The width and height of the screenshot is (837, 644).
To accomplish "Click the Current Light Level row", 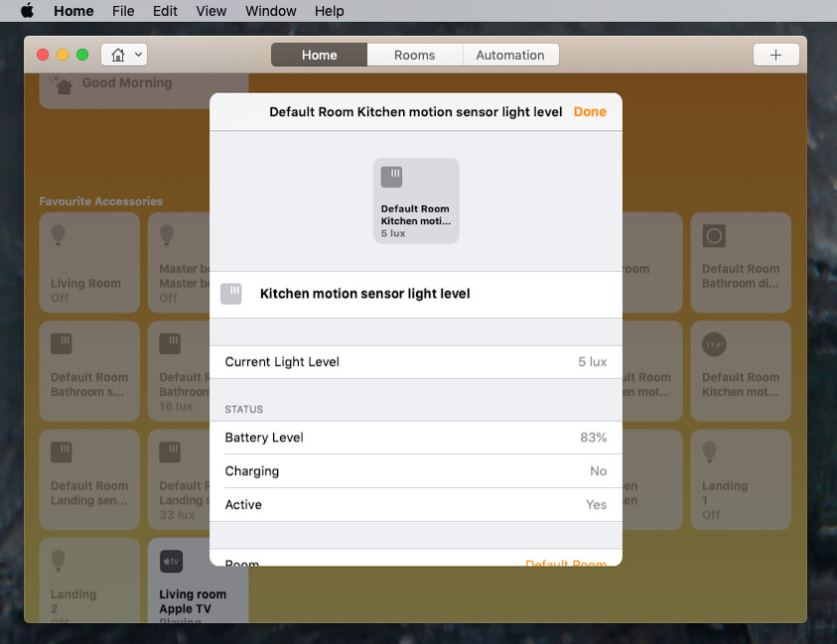I will point(416,362).
